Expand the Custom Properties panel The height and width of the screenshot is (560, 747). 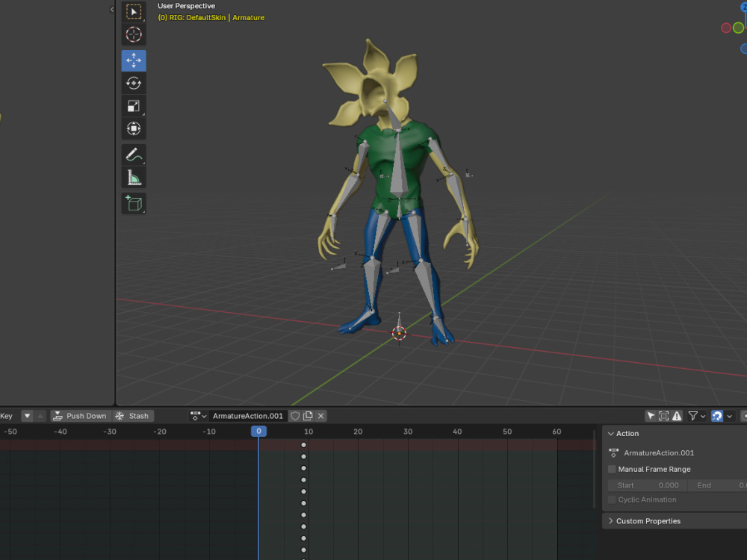[x=611, y=521]
